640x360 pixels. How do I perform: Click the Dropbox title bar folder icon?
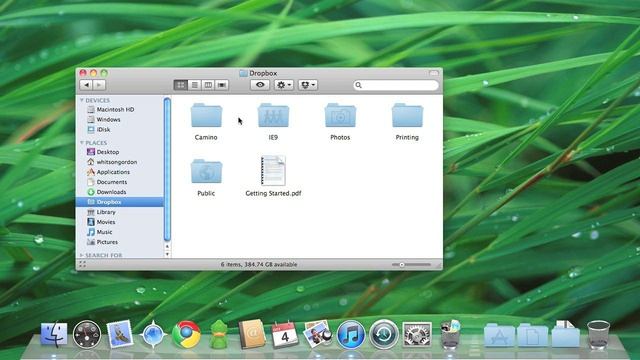[244, 73]
